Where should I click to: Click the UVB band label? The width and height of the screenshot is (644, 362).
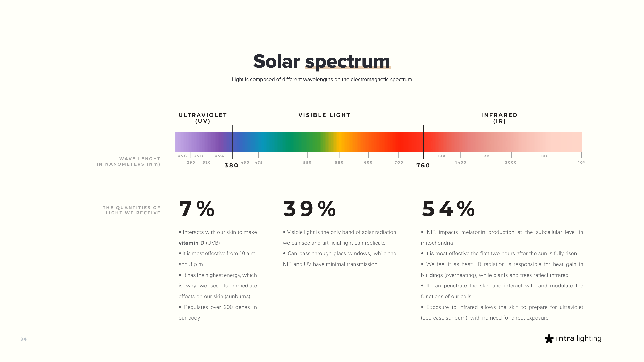(x=198, y=156)
